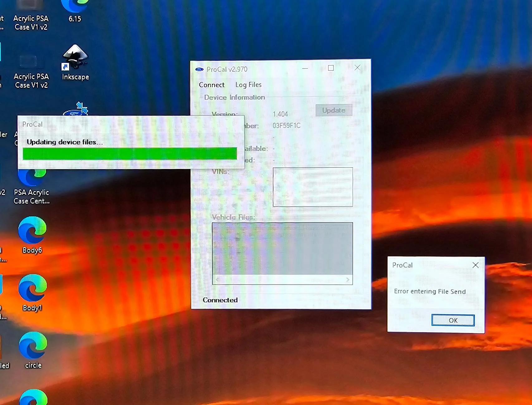Click the Vehicle Files scrollbar right arrow

(x=348, y=279)
